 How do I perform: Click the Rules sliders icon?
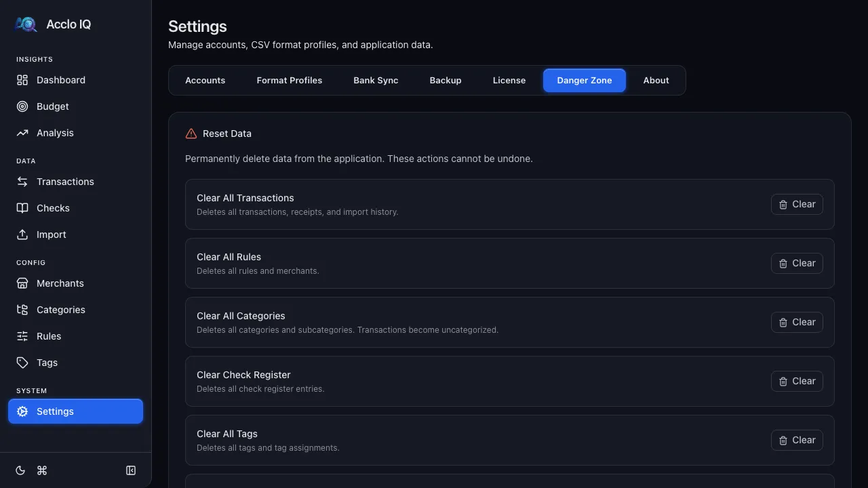[x=22, y=336]
